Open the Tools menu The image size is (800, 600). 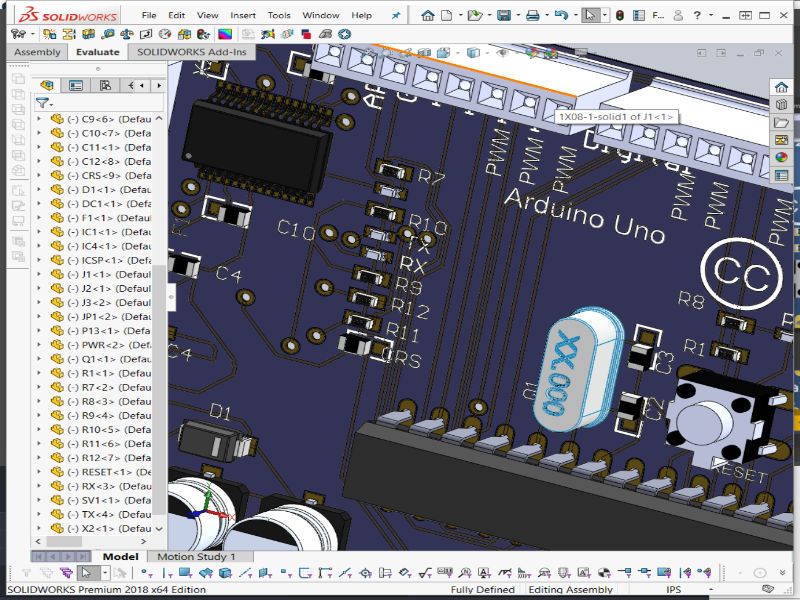tap(279, 16)
